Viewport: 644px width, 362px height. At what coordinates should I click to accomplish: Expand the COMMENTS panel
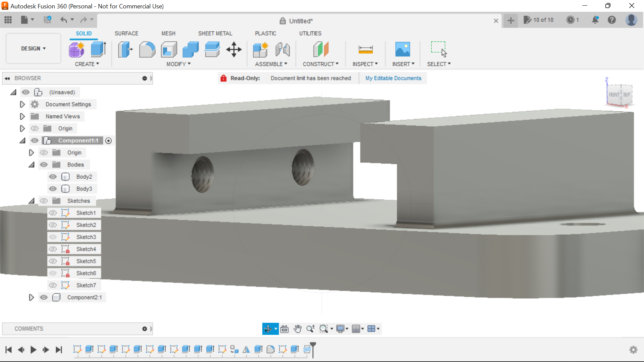[x=145, y=329]
